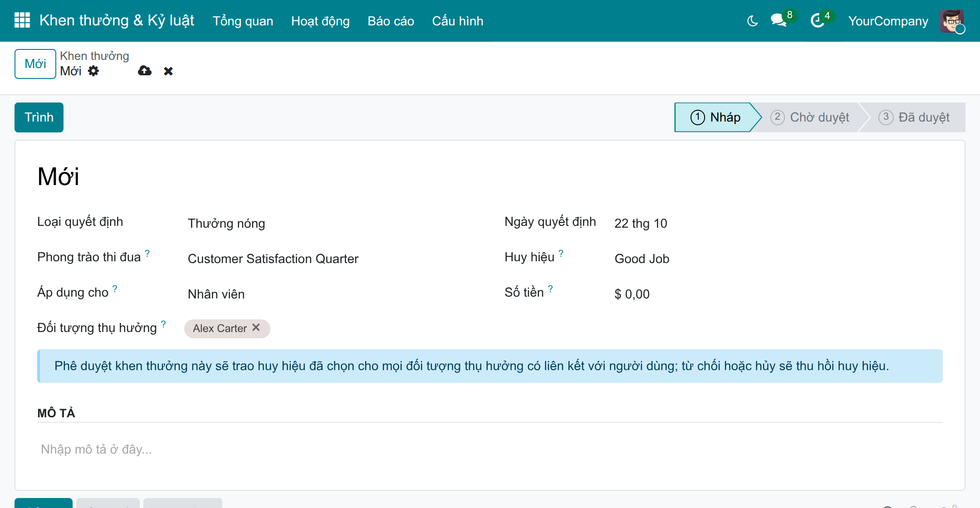Click the Trình submit button
Screen dimensions: 980x508
[x=39, y=117]
